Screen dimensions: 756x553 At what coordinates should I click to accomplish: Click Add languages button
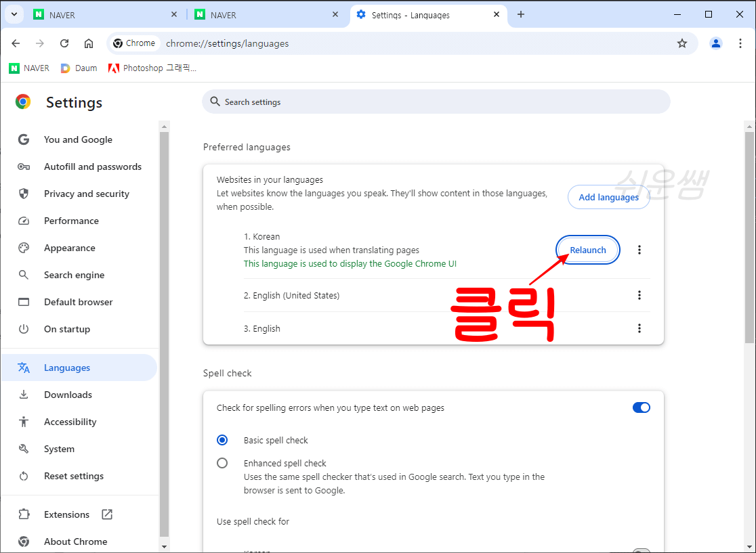(608, 197)
